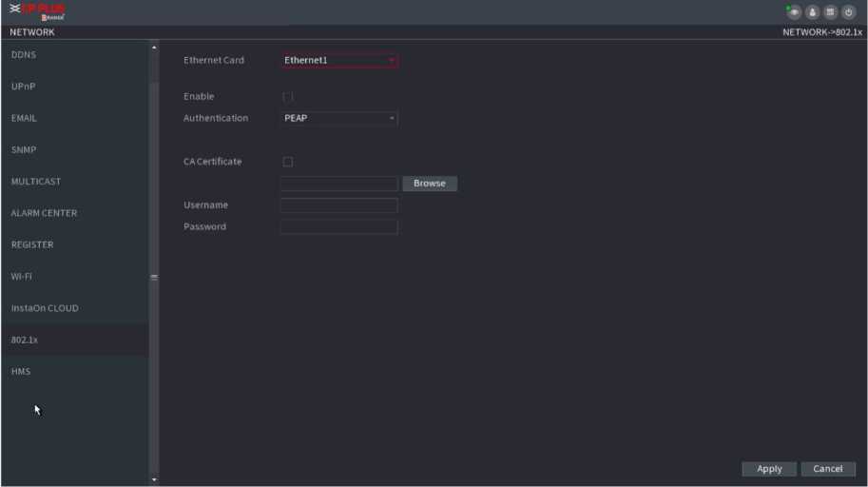Click the Username input field
Image resolution: width=868 pixels, height=487 pixels.
click(338, 205)
